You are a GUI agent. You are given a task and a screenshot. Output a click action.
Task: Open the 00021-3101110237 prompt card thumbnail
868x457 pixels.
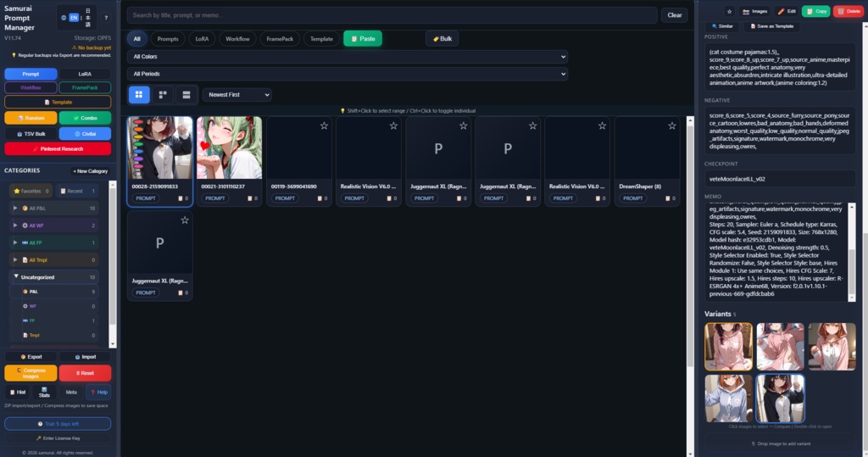point(229,148)
